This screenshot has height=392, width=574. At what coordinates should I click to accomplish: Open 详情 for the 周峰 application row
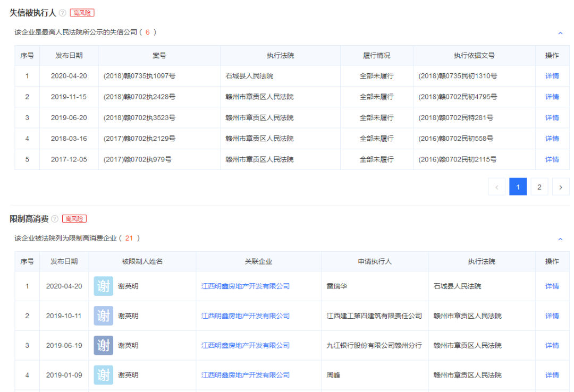point(552,375)
